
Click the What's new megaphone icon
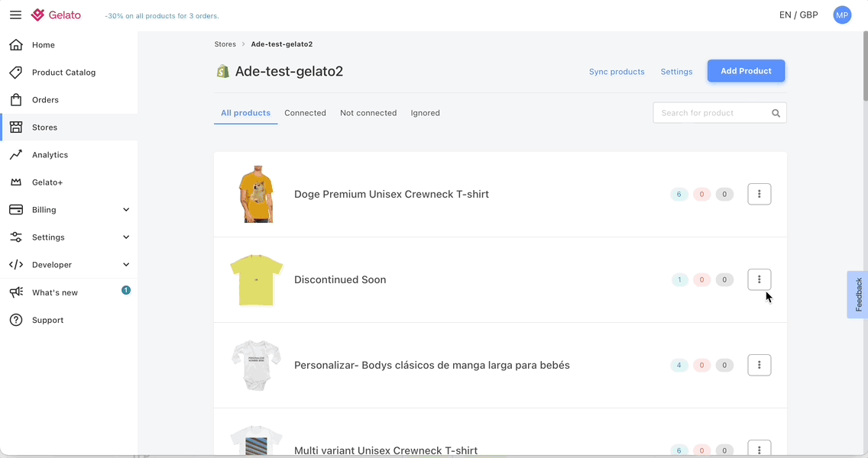[16, 292]
